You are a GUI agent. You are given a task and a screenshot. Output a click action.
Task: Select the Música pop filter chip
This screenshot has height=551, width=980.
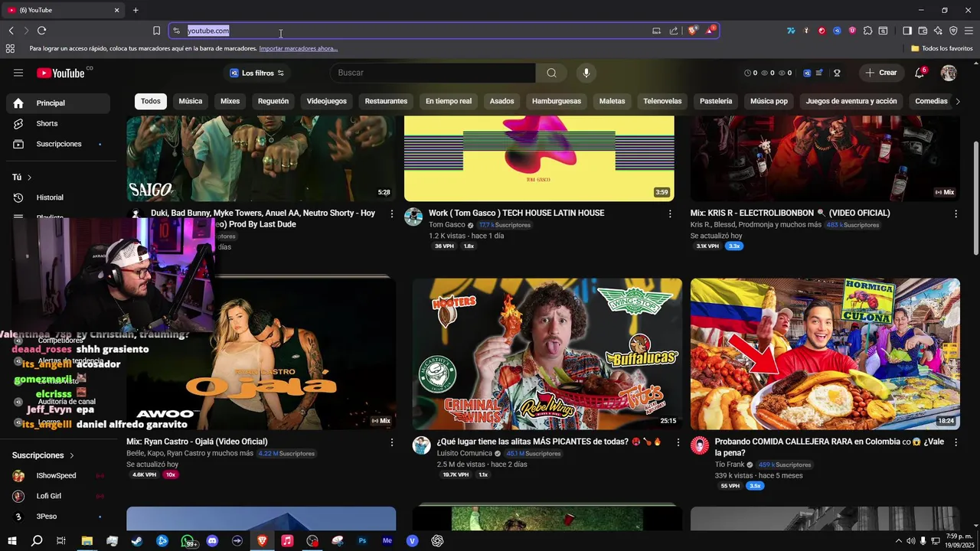[769, 101]
